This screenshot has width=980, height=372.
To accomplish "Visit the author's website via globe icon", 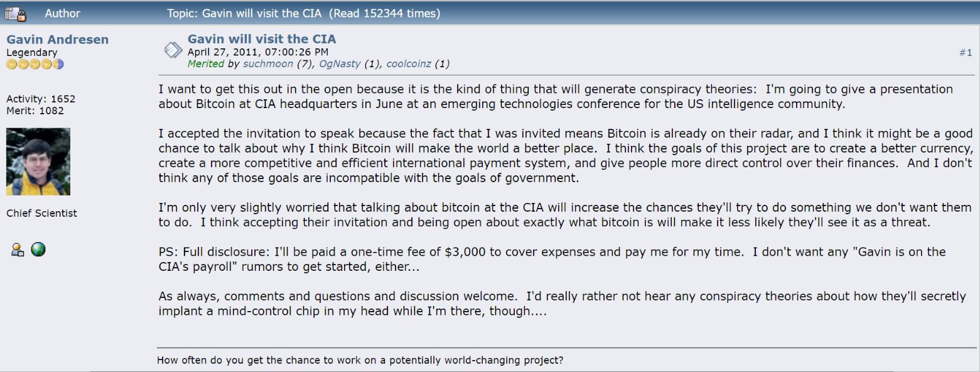I will click(x=38, y=249).
